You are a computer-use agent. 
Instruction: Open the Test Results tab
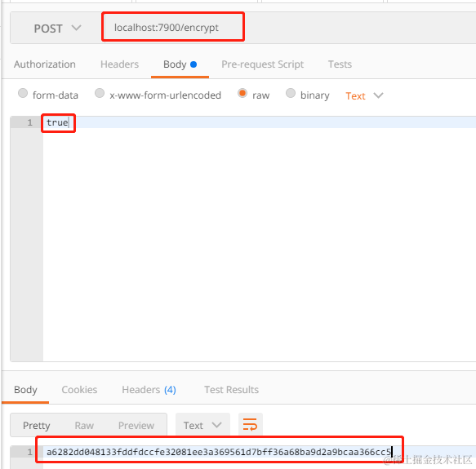(x=231, y=390)
